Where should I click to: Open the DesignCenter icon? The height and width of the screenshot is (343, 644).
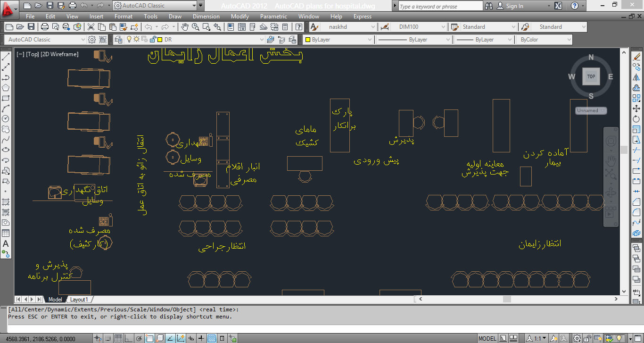click(x=242, y=27)
